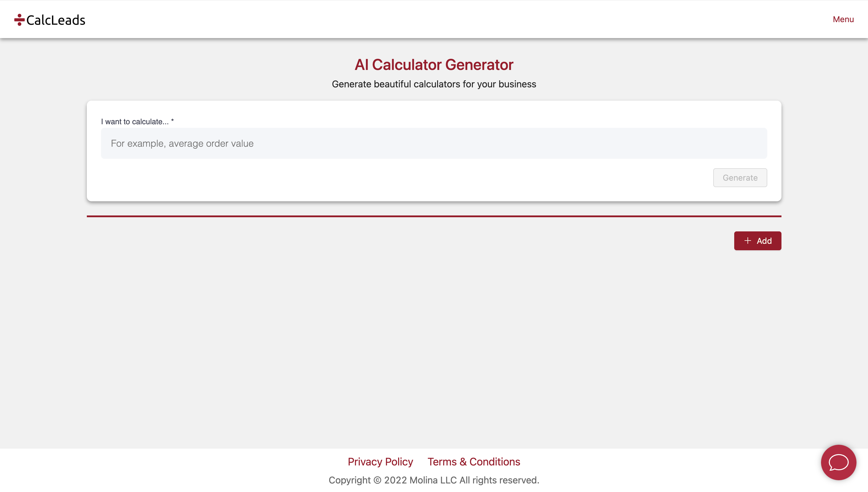Click empty area left of Generate button
The image size is (868, 492).
pos(406,178)
